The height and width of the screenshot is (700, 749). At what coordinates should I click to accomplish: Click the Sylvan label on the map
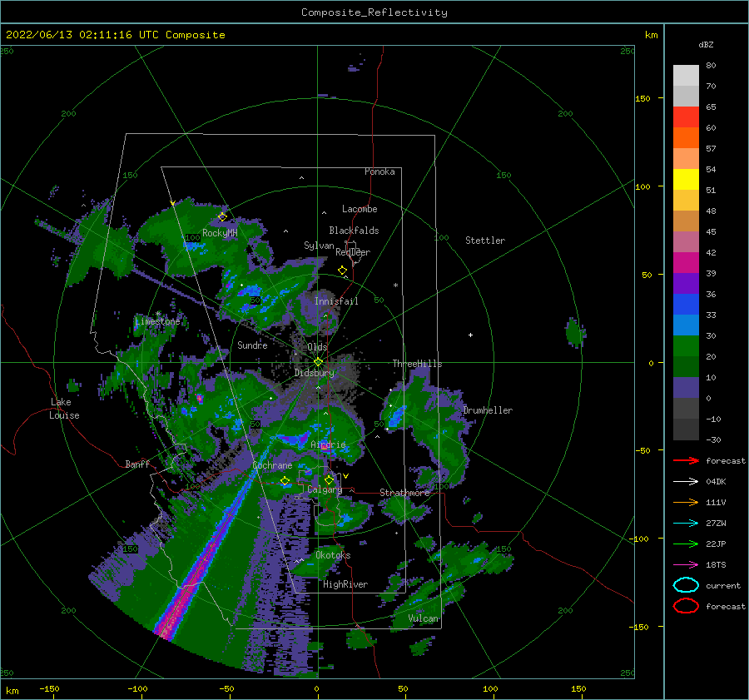[319, 246]
